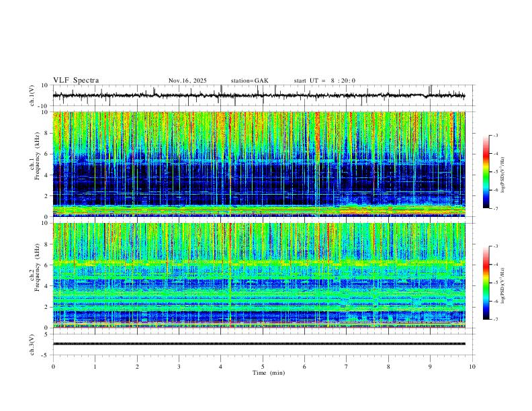Viewport: 532px width, 411px height.
Task: Click the ch.3 flat black trace
Action: click(x=259, y=344)
